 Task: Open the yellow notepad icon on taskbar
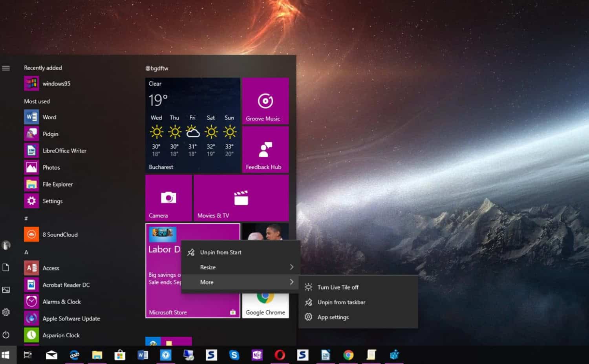371,355
